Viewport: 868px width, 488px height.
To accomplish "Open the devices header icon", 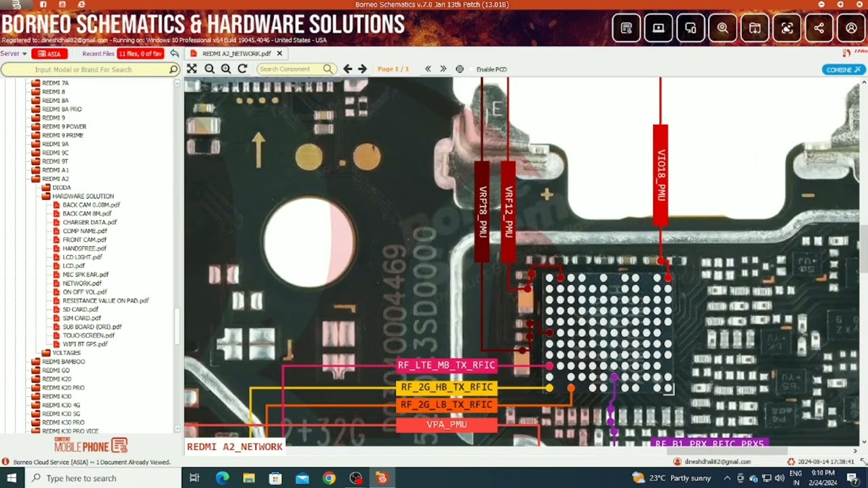I will pos(690,28).
